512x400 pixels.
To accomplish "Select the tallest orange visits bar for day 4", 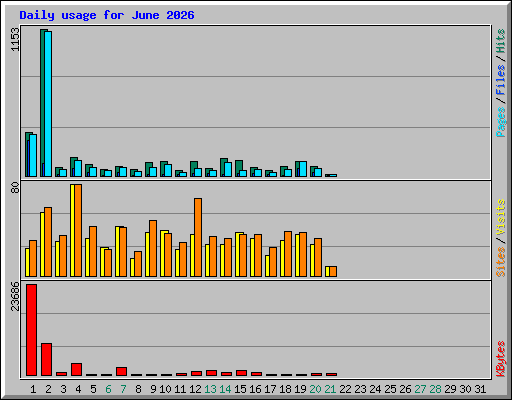I will (x=78, y=230).
